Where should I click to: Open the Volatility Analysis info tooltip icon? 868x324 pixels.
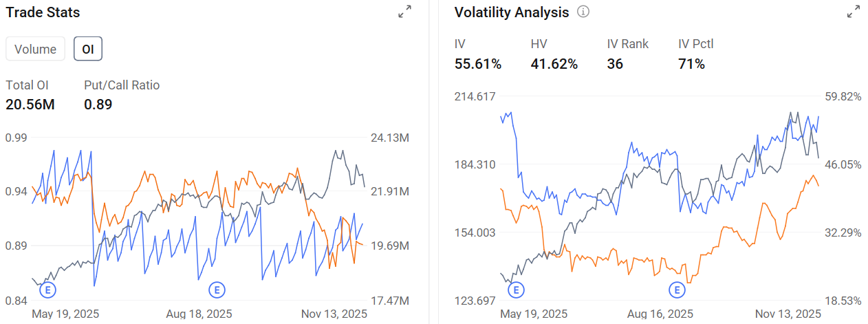(x=583, y=12)
